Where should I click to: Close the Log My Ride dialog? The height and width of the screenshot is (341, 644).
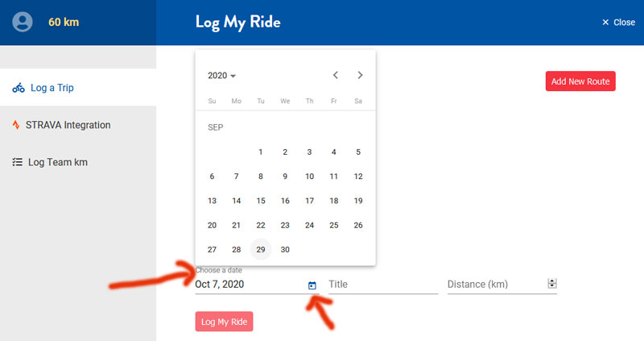pyautogui.click(x=618, y=23)
